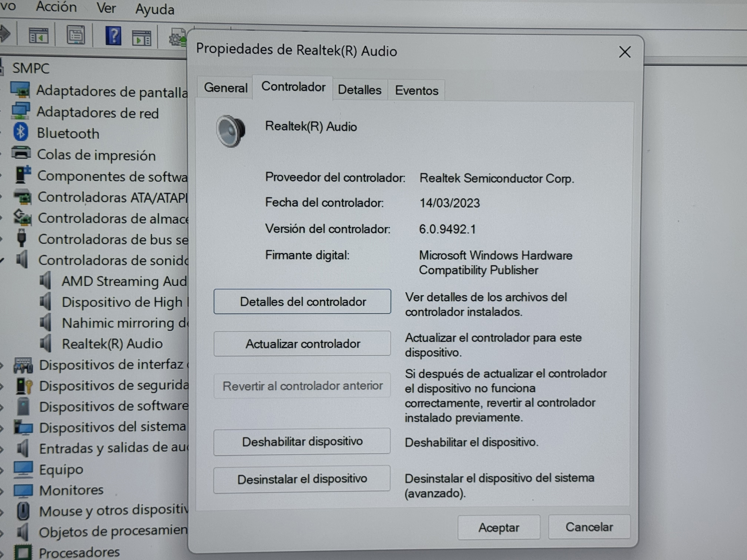Expand the Dispositivos de interfaz branch

point(2,366)
